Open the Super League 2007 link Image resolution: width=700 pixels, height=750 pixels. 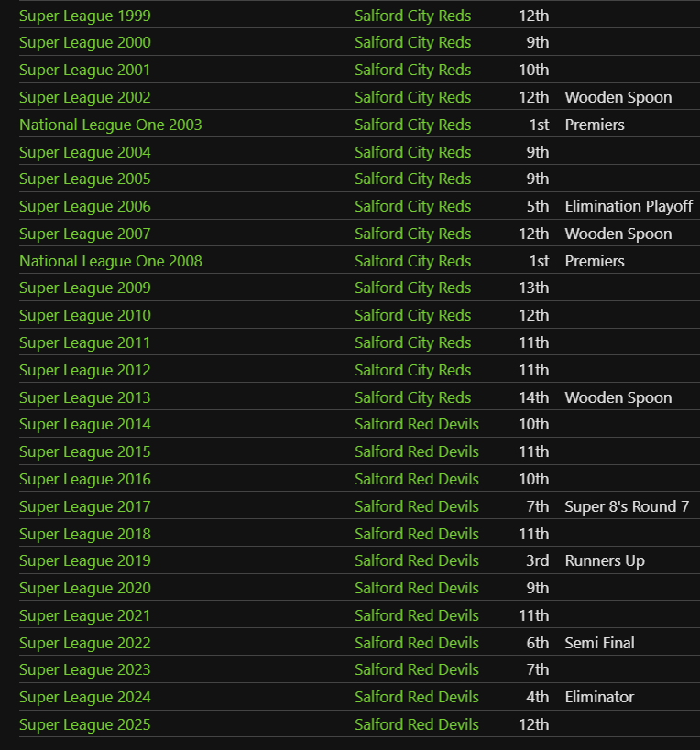[84, 234]
